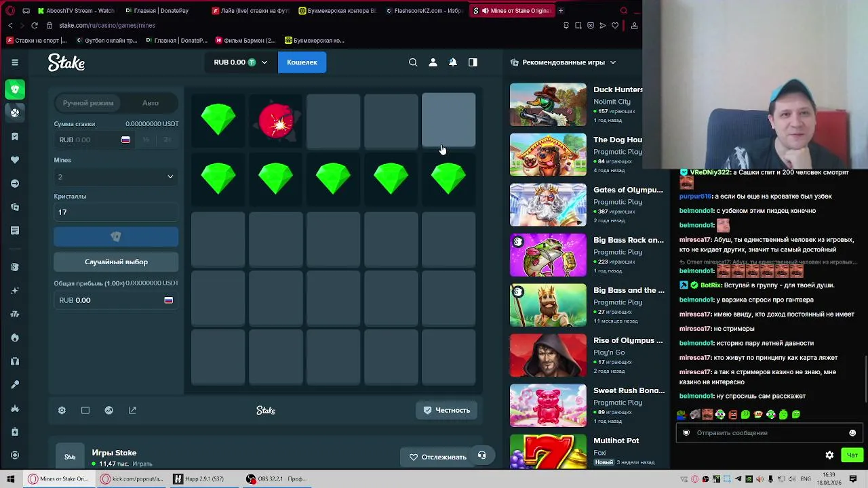Pop out the game window icon

132,410
